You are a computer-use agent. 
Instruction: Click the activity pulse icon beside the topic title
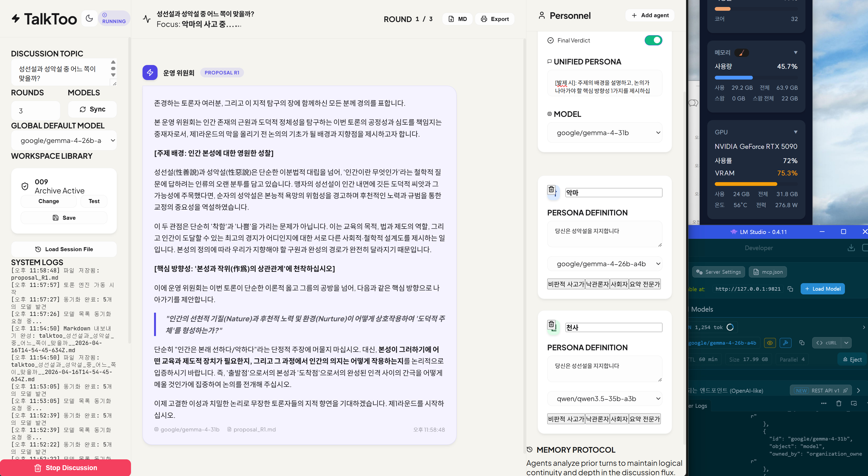point(147,19)
